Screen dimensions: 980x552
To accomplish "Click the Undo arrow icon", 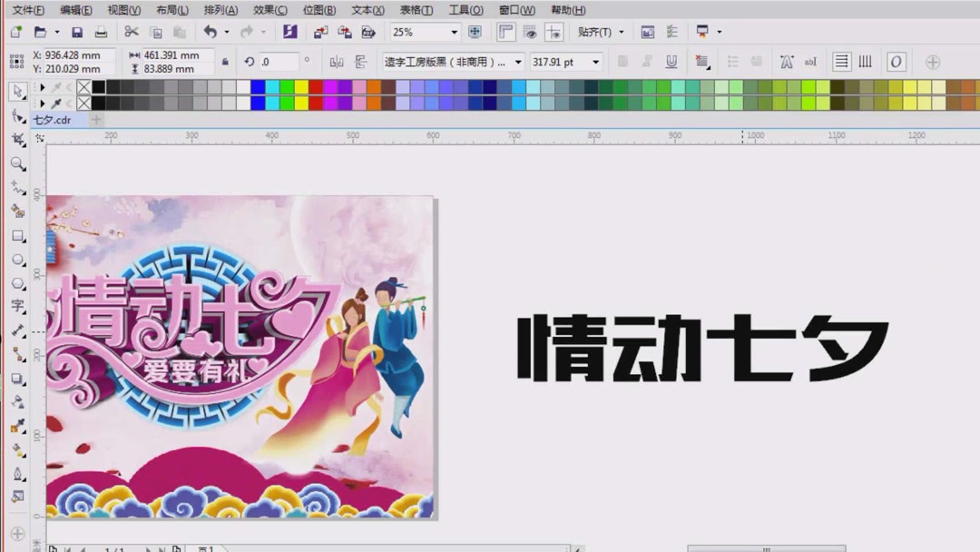I will click(209, 32).
